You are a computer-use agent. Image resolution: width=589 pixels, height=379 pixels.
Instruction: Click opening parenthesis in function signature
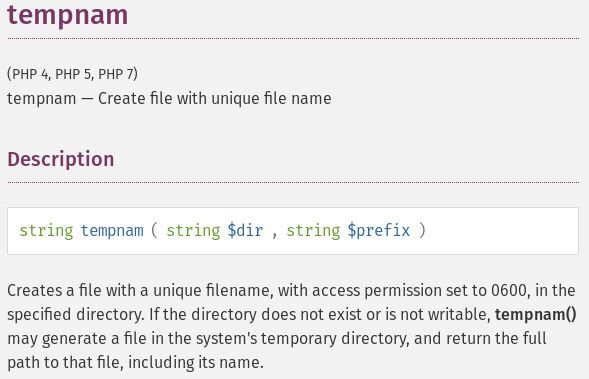click(154, 230)
